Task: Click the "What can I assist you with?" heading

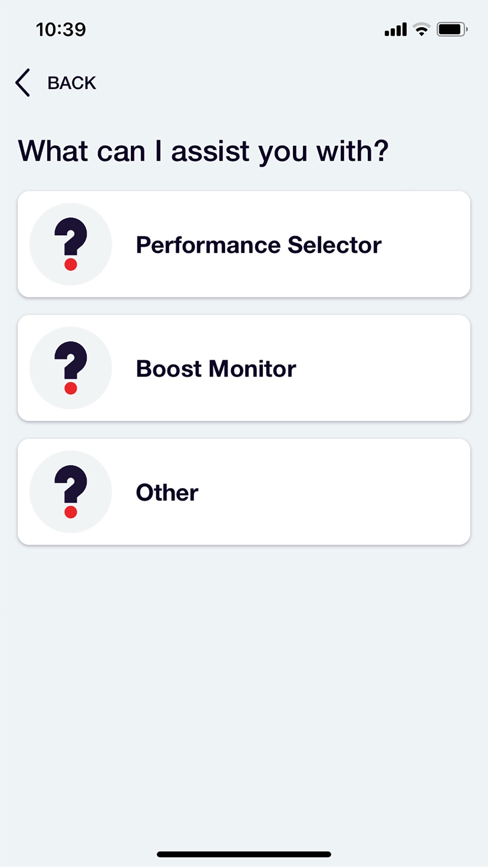Action: pos(203,150)
